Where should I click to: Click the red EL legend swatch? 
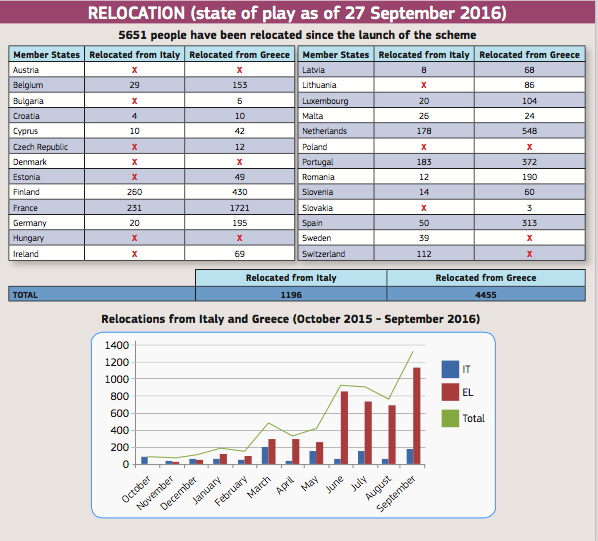click(450, 392)
